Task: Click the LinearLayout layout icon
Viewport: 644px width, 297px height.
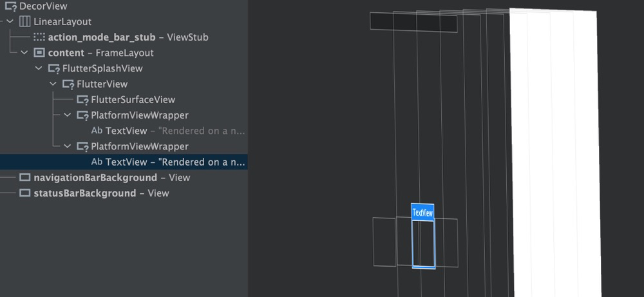Action: 25,22
